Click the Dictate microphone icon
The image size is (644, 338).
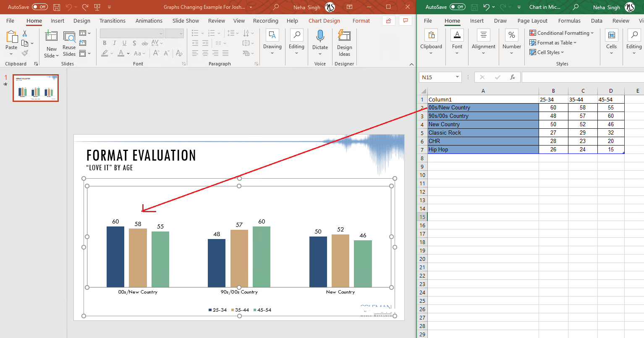(x=320, y=36)
